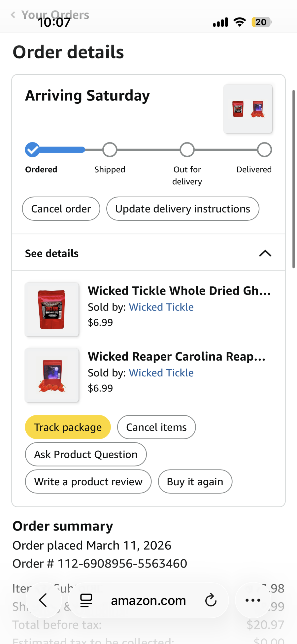Collapse the See details chevron

(x=265, y=253)
